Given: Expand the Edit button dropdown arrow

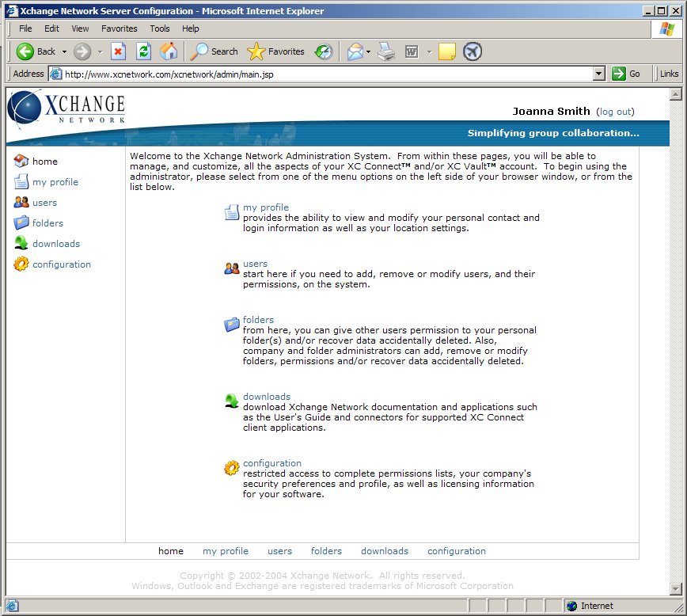Looking at the screenshot, I should [x=429, y=51].
